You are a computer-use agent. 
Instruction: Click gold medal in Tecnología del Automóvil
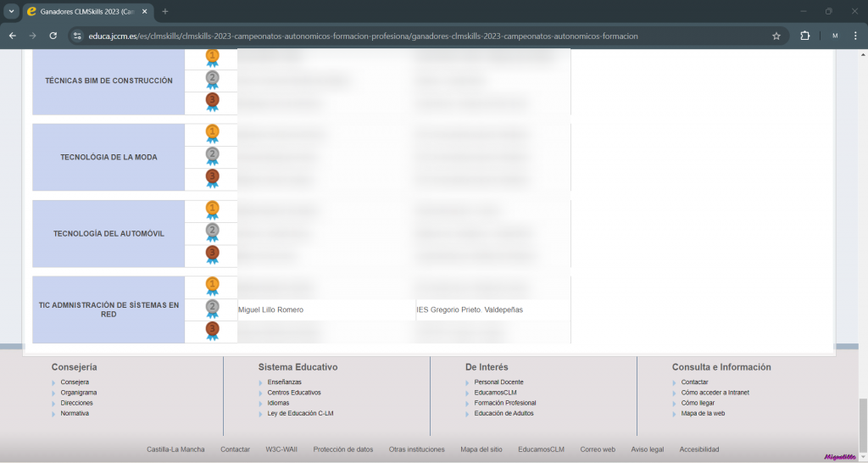212,211
